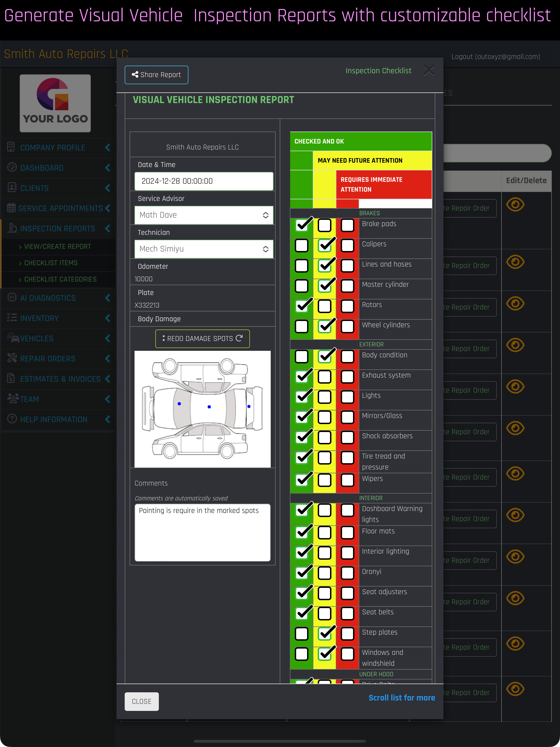Click the AI Diagnostics chip icon
This screenshot has width=560, height=747.
(x=12, y=297)
